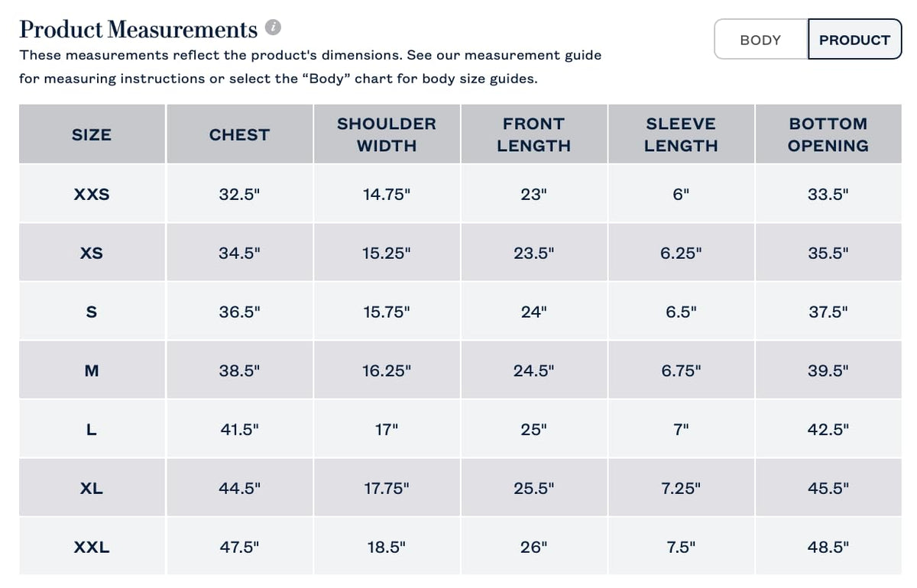Click the info icon beside Product Measurements
Viewport: 917px width, 588px height.
point(274,27)
